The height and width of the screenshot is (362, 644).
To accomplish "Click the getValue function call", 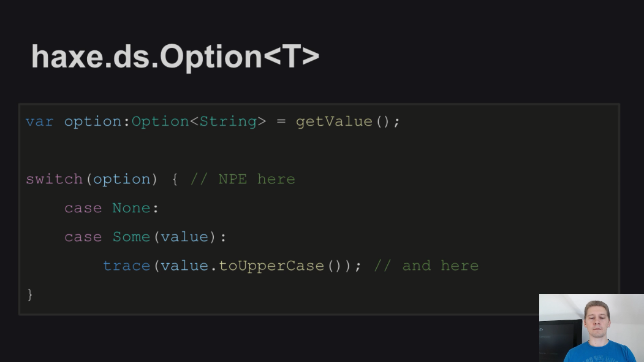I will coord(334,121).
